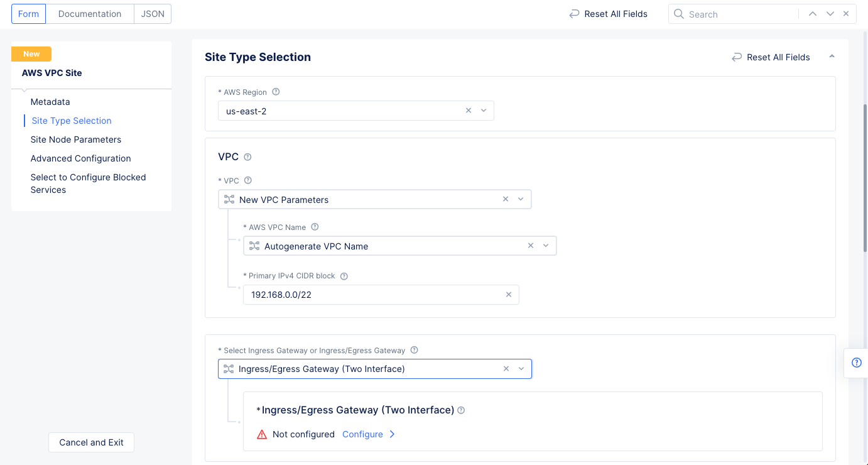Click help icon next to Primary IPv4 CIDR block
This screenshot has height=465, width=868.
(344, 275)
